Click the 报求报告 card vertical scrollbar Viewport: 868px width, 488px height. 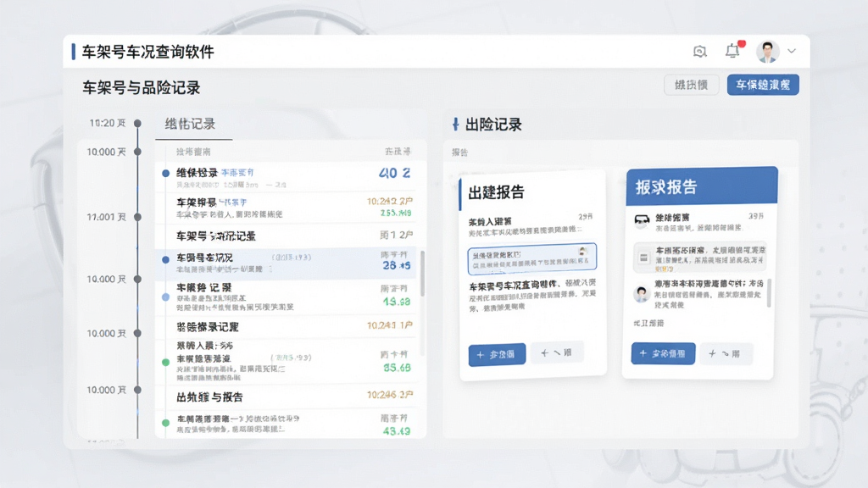(x=769, y=292)
